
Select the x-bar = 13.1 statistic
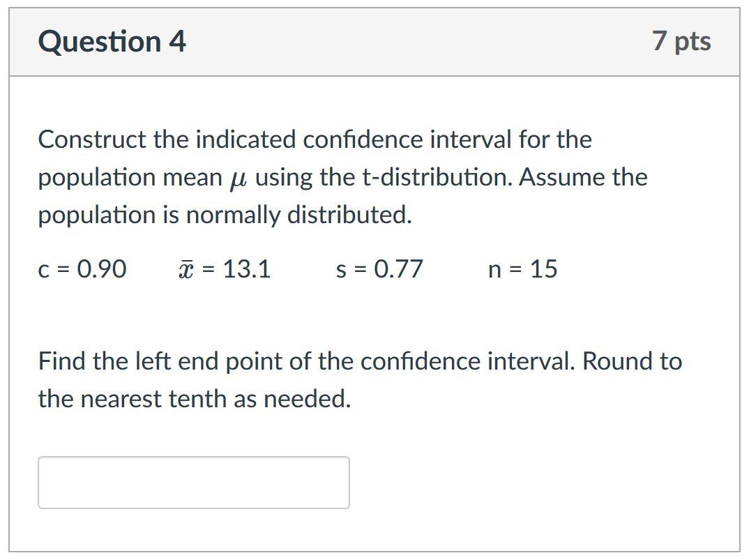pos(224,268)
